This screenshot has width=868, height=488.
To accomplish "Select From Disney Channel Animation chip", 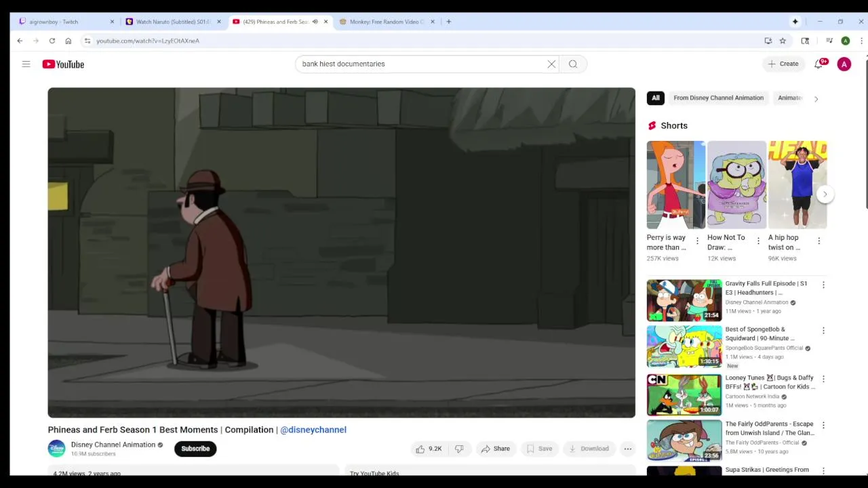I will (718, 98).
